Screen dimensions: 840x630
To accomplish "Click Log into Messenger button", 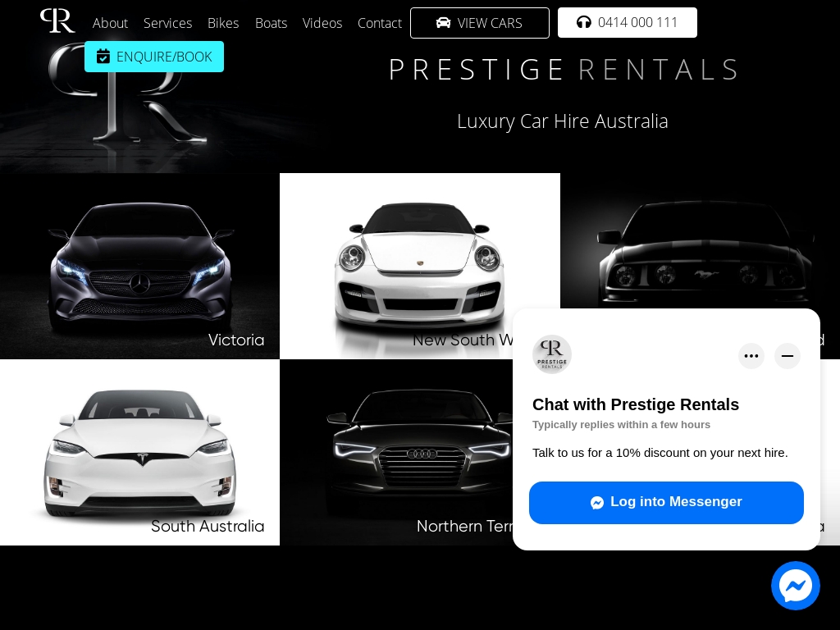I will point(666,503).
